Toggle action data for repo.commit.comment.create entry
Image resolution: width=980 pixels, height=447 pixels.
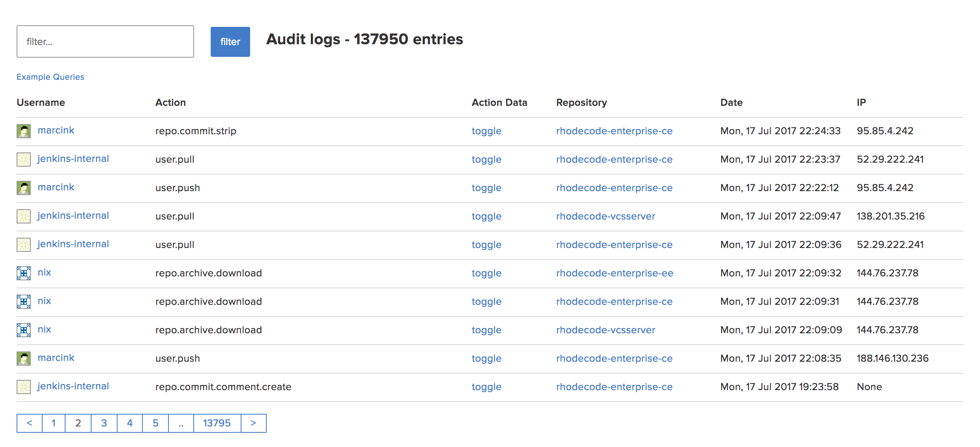486,387
